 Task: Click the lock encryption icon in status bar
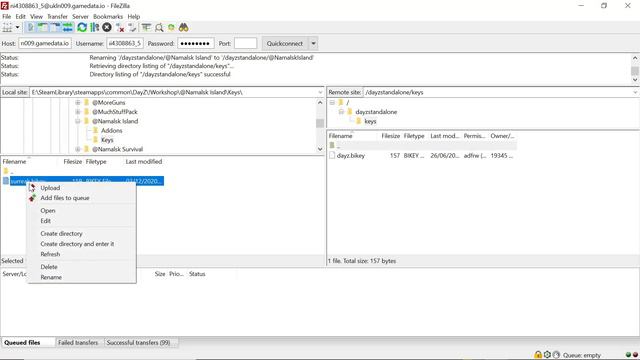[538, 355]
